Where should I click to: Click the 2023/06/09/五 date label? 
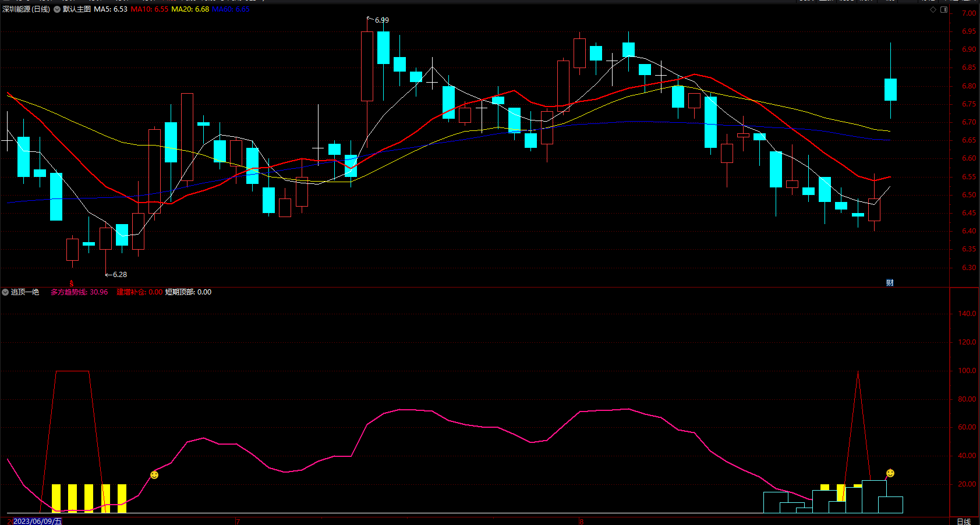(38, 521)
